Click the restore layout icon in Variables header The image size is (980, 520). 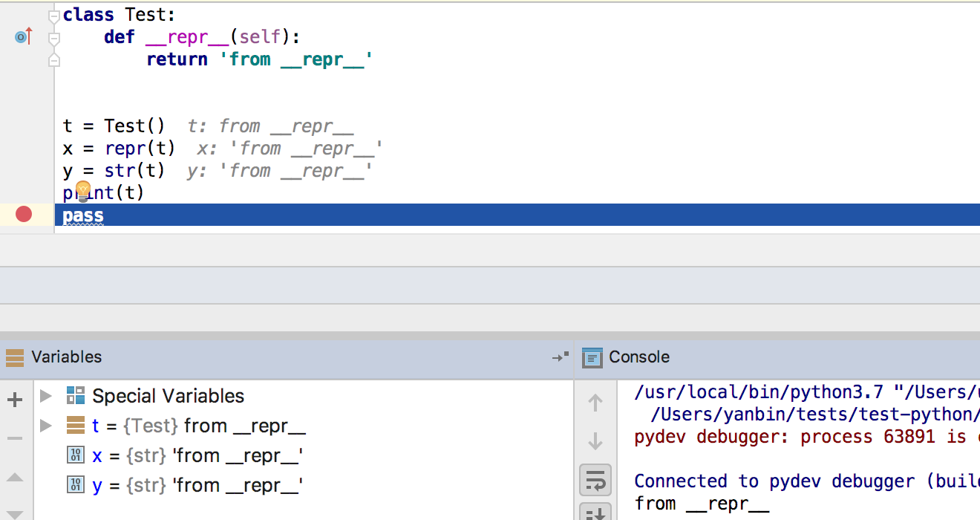[561, 357]
